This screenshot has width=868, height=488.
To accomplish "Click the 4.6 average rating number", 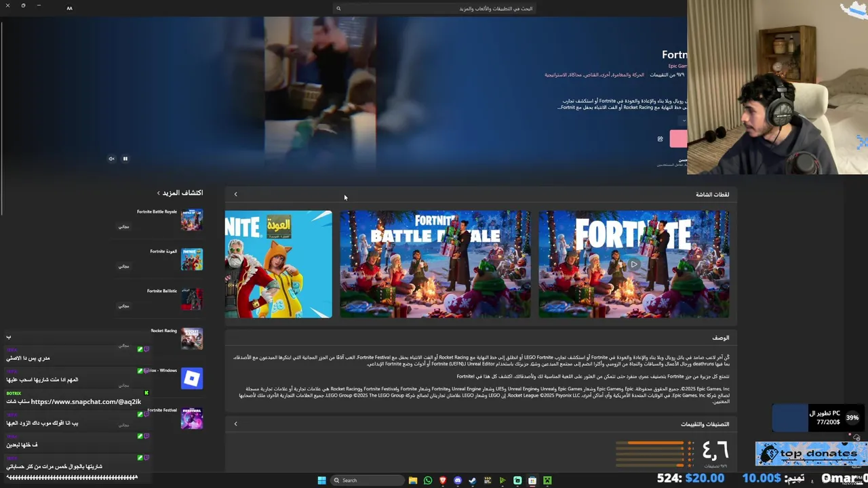I will [715, 449].
